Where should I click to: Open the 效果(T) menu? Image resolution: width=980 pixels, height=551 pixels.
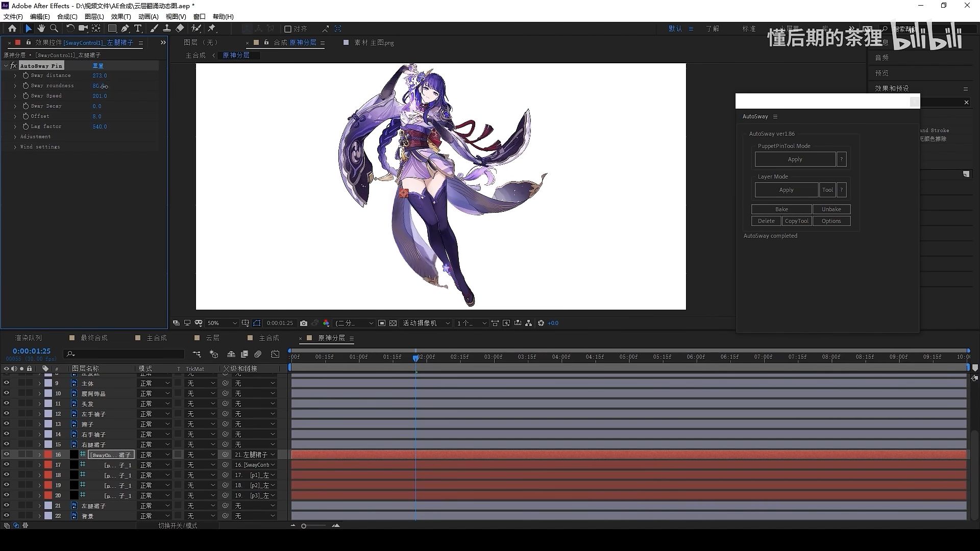click(x=121, y=17)
